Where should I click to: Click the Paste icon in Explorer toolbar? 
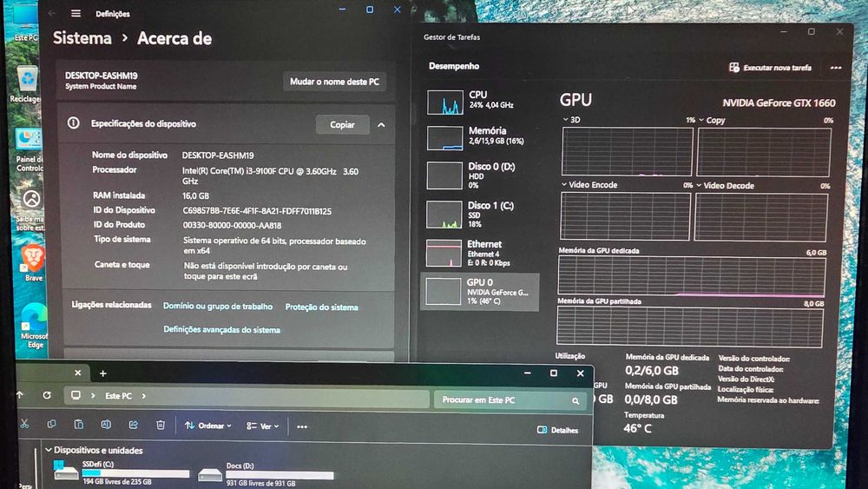pos(79,424)
